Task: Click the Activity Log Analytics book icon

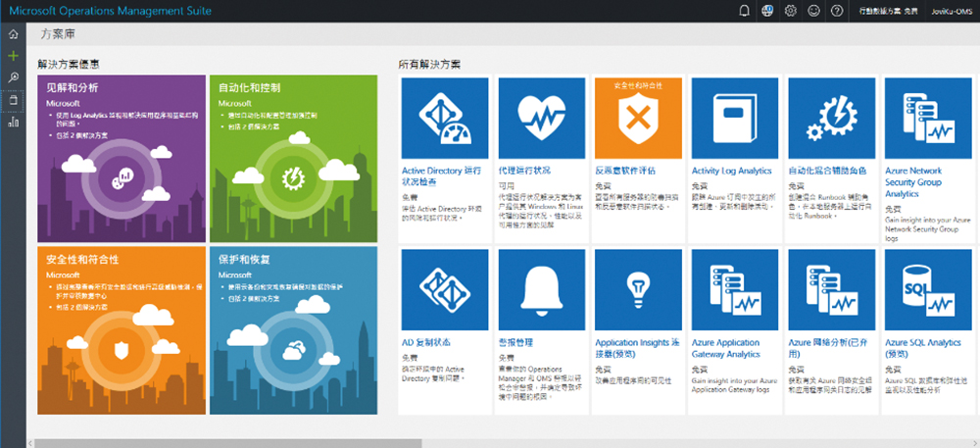Action: tap(735, 118)
